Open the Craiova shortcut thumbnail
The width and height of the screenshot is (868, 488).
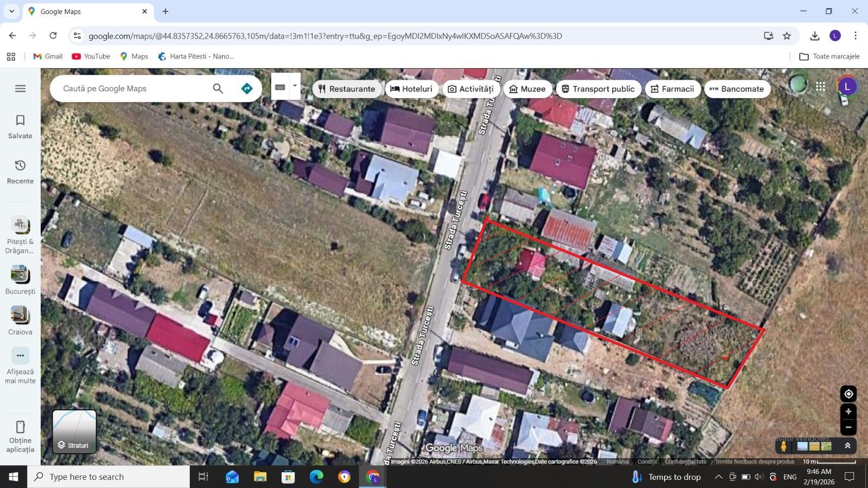[20, 315]
